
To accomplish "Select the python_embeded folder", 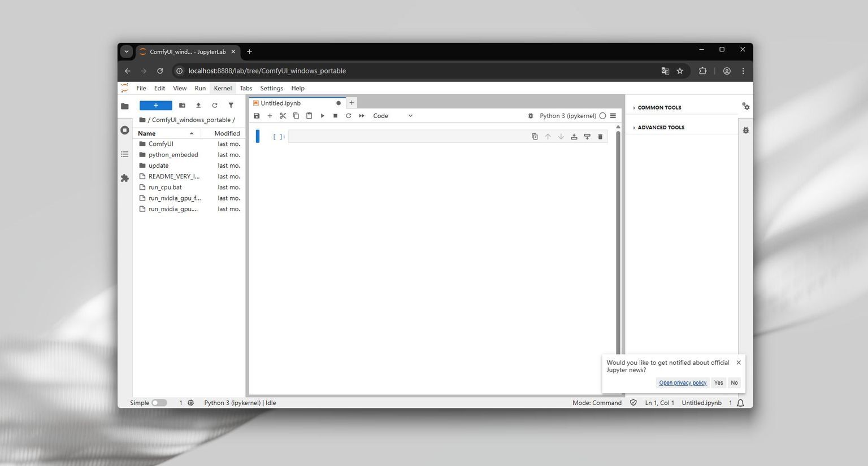I will point(189,155).
